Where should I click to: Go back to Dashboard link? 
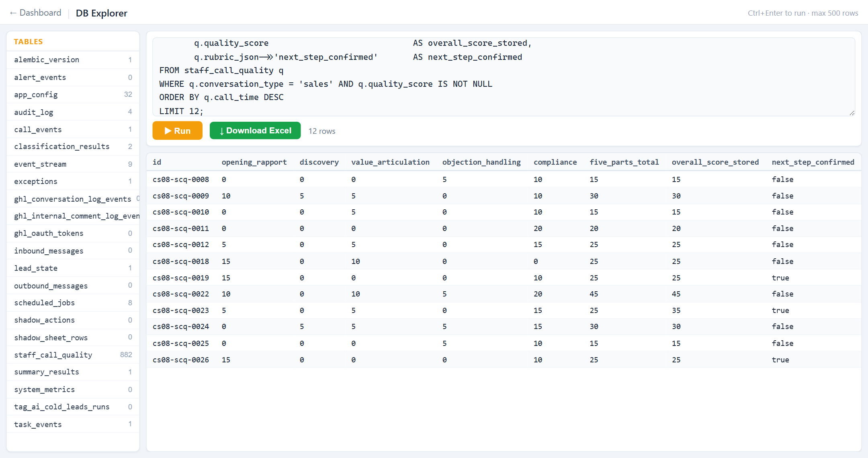pyautogui.click(x=35, y=13)
